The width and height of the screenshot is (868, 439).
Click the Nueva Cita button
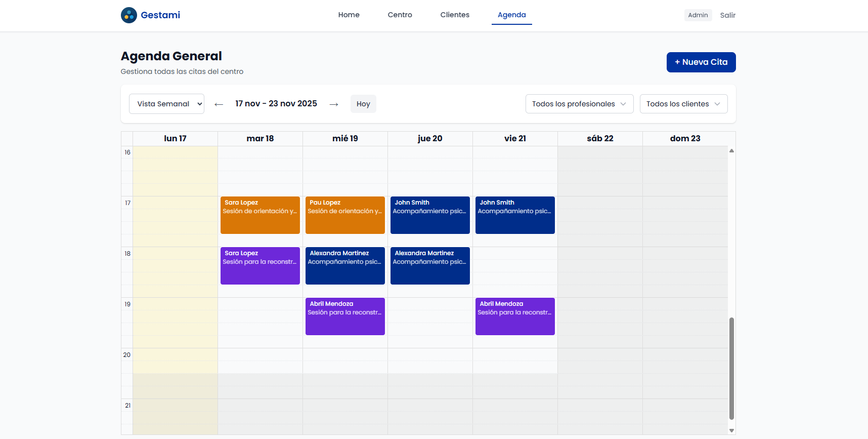tap(701, 62)
